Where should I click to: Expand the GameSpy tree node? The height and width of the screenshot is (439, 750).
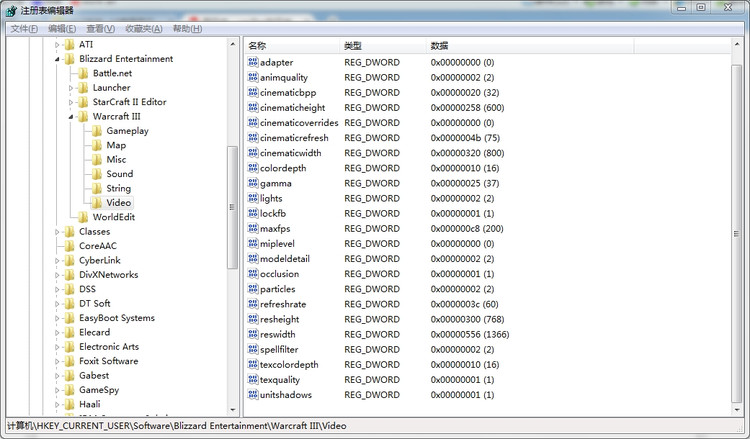click(57, 390)
